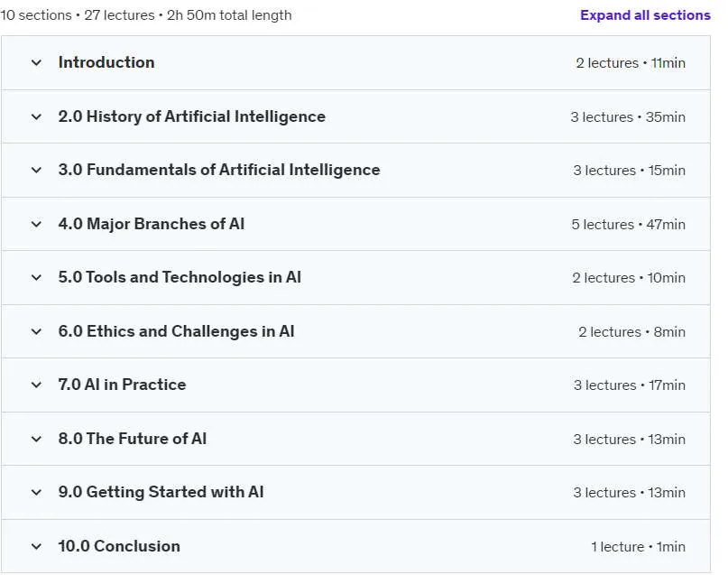Expand chevron next to Major Branches of AI
This screenshot has height=575, width=728.
[36, 225]
